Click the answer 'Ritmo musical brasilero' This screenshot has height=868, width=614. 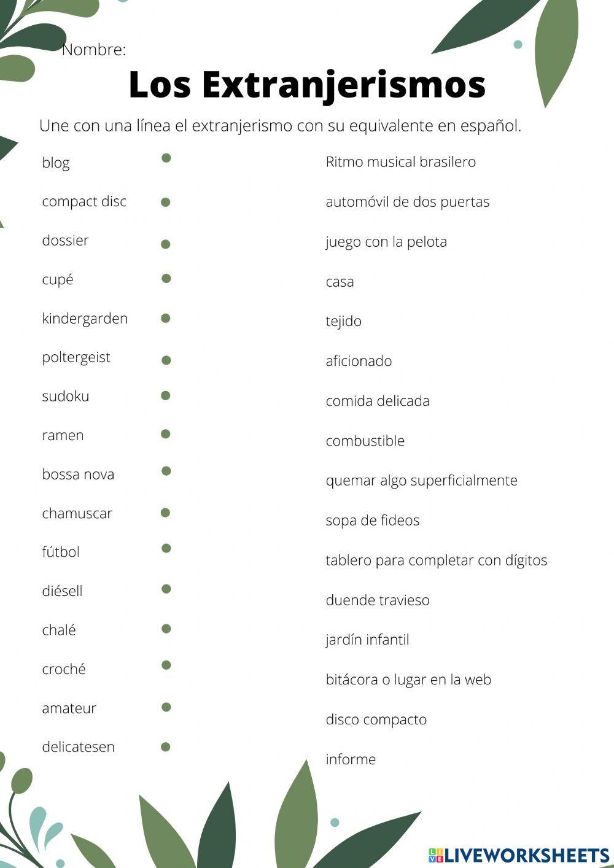pos(400,162)
